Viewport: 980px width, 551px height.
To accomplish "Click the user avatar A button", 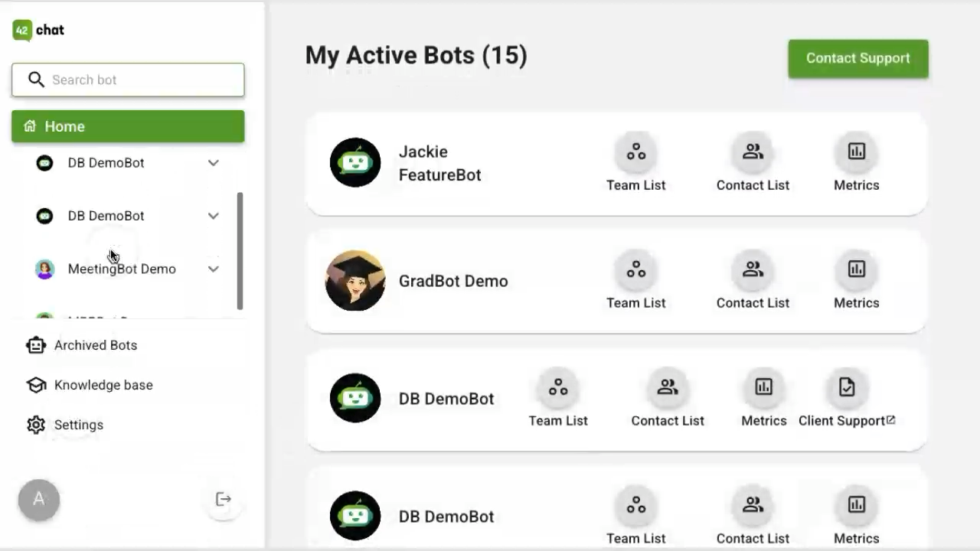I will 39,500.
